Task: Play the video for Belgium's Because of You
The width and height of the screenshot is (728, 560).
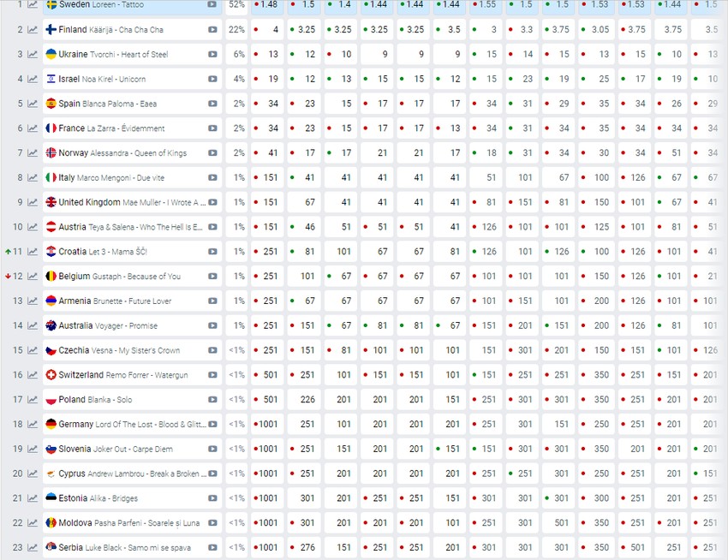Action: pyautogui.click(x=212, y=277)
